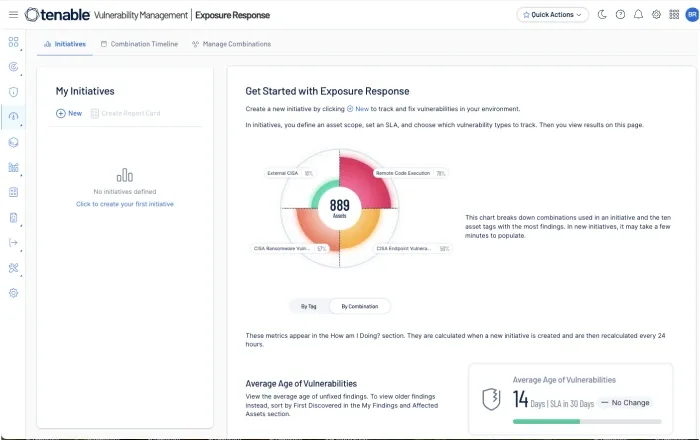Viewport: 700px width, 440px height.
Task: Click to create your first initiative link
Action: (x=125, y=204)
